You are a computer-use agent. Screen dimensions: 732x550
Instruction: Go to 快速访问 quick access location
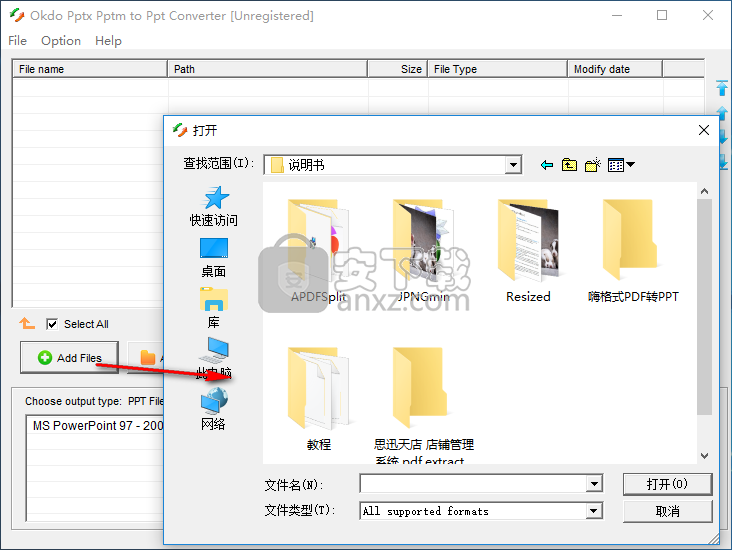(x=214, y=206)
